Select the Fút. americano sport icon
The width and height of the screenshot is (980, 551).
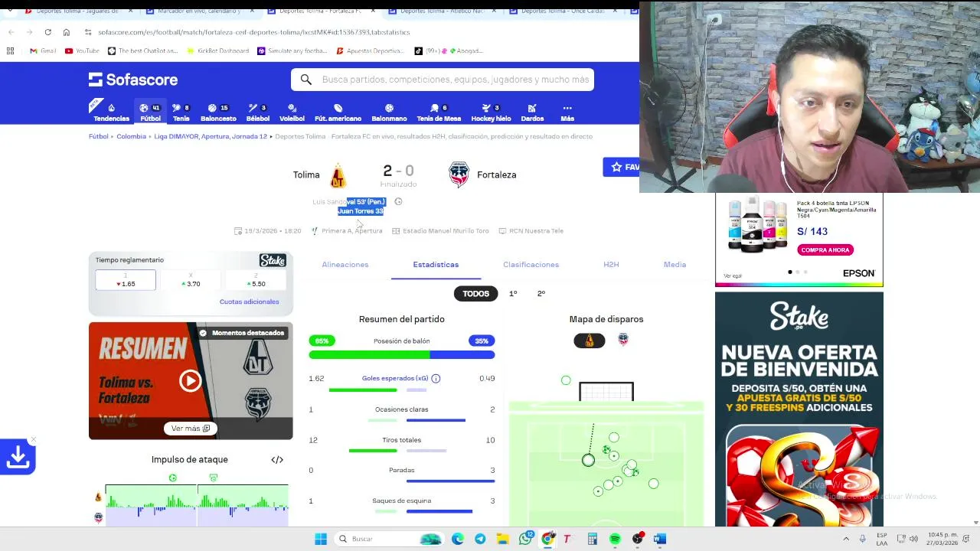[338, 112]
